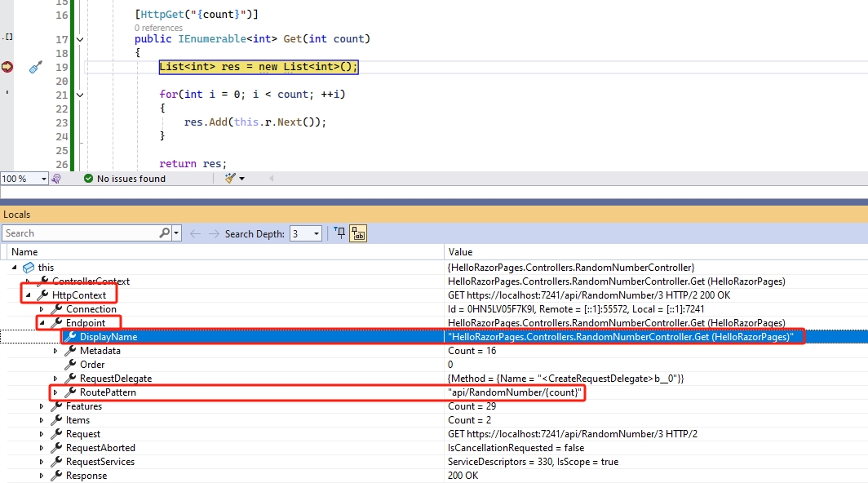Screen dimensions: 868x483
Task: Click the pin icon in the Locals toolbar
Action: [340, 233]
